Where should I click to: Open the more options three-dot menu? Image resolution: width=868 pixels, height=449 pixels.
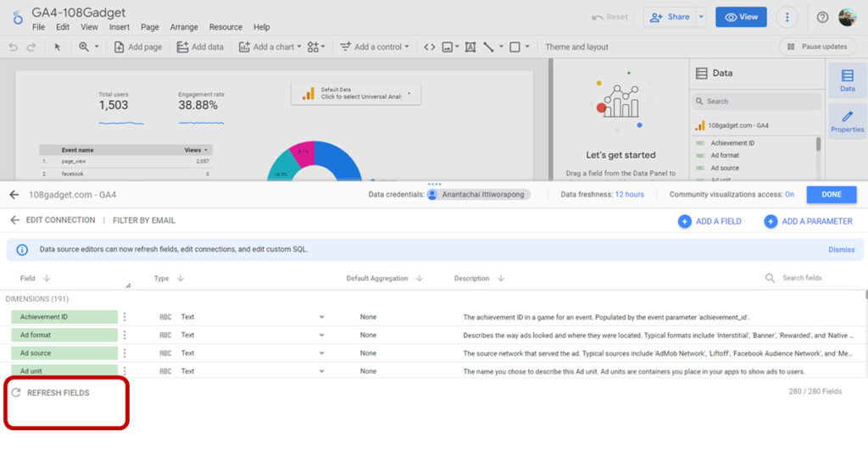point(787,17)
